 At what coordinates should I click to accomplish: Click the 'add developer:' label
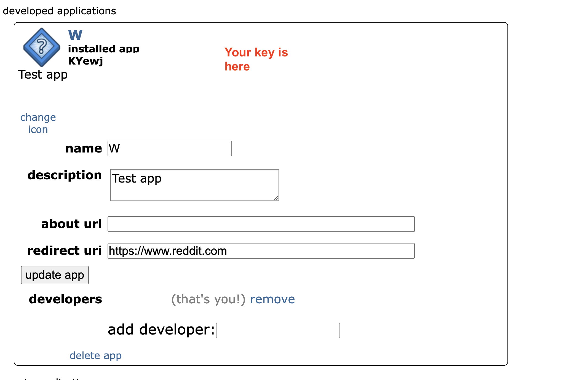tap(161, 330)
